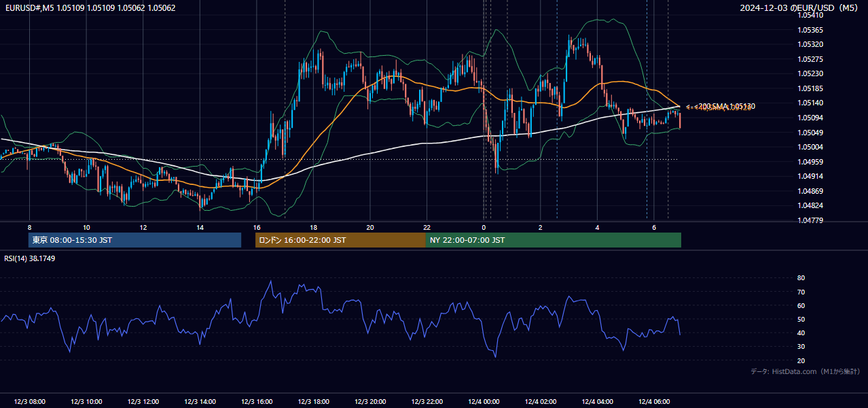Click the 12/4 06:00 date axis label

tap(653, 402)
